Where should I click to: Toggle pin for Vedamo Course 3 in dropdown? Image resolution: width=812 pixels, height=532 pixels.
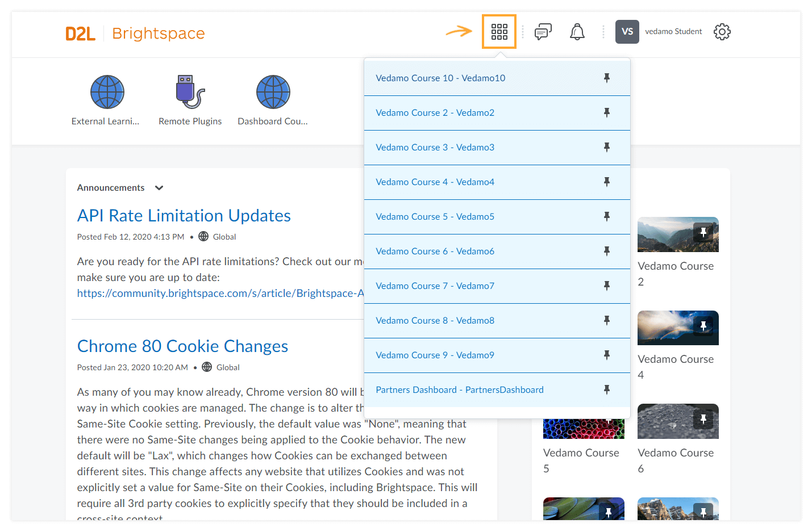[x=607, y=147]
